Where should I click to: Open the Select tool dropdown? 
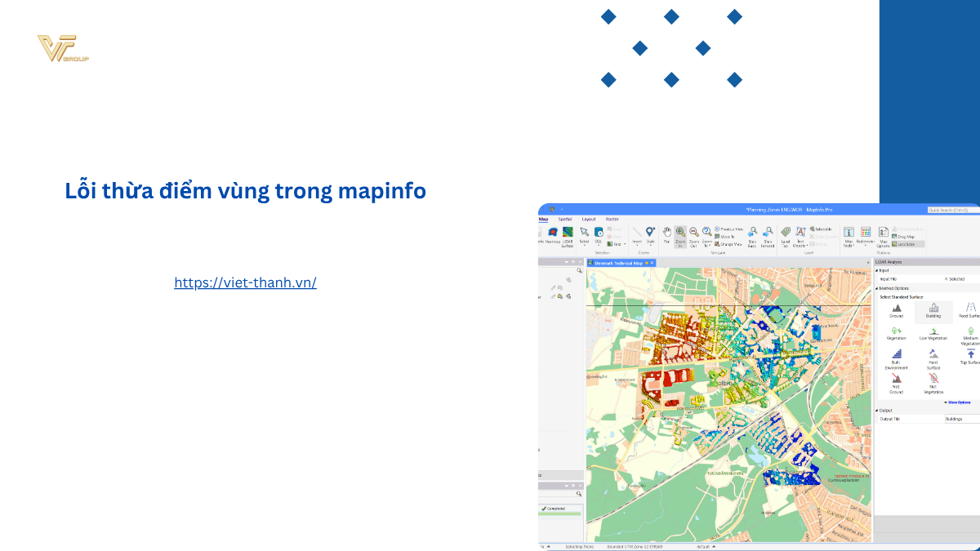pyautogui.click(x=584, y=236)
